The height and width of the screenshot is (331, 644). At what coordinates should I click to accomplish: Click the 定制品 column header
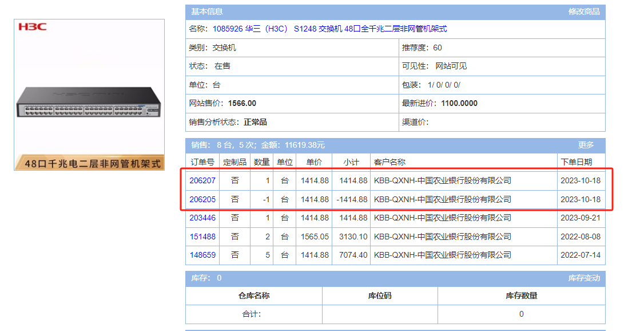pos(234,162)
